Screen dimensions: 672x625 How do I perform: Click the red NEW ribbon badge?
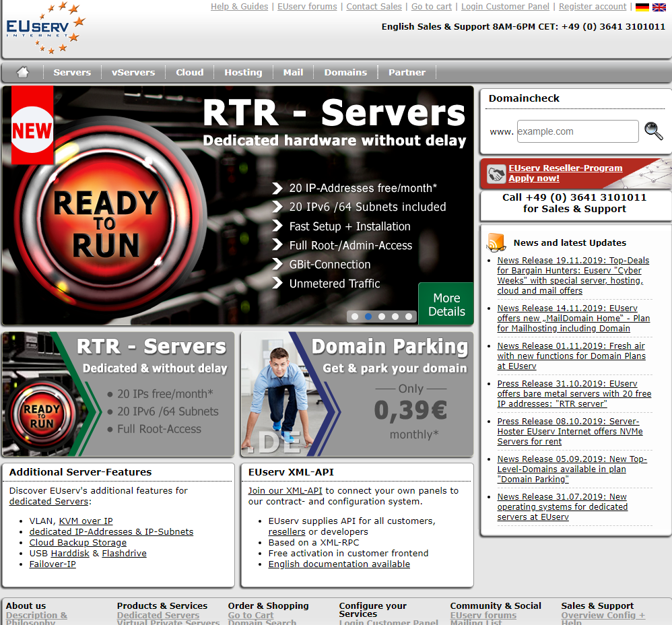pyautogui.click(x=32, y=127)
